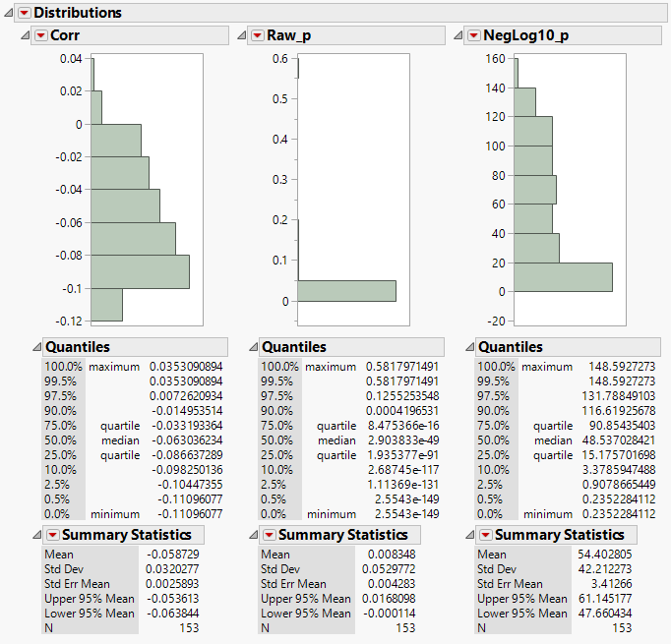Collapse the Quantiles table under Raw_p
Image resolution: width=671 pixels, height=644 pixels.
(x=254, y=347)
